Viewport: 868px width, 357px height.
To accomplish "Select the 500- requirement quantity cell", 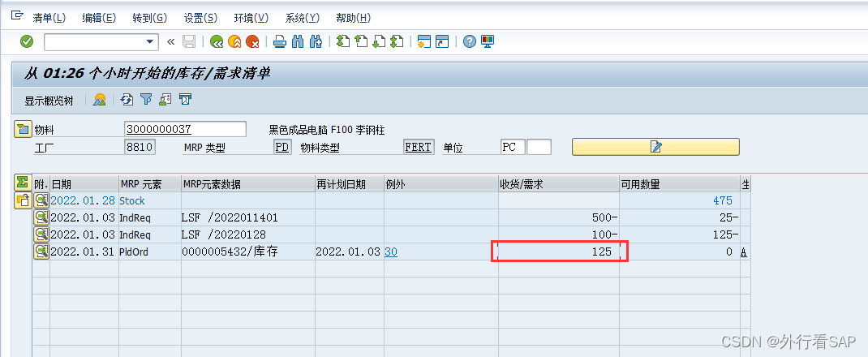I will (x=559, y=217).
